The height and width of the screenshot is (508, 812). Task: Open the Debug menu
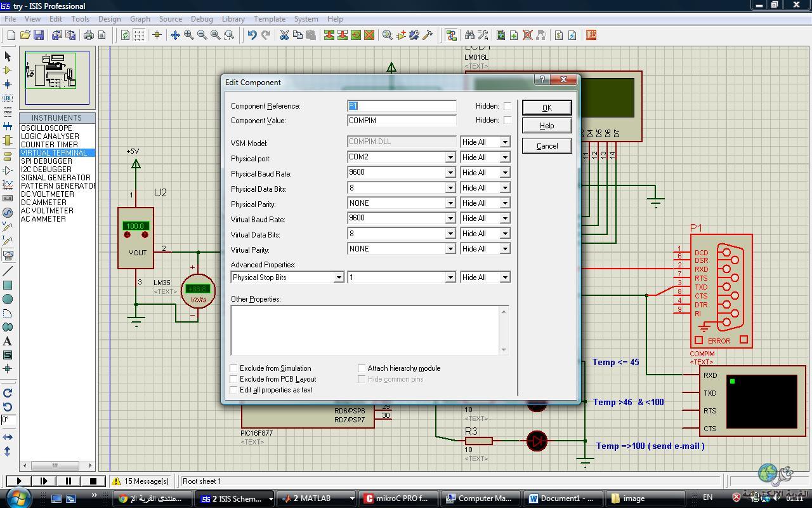click(x=202, y=19)
